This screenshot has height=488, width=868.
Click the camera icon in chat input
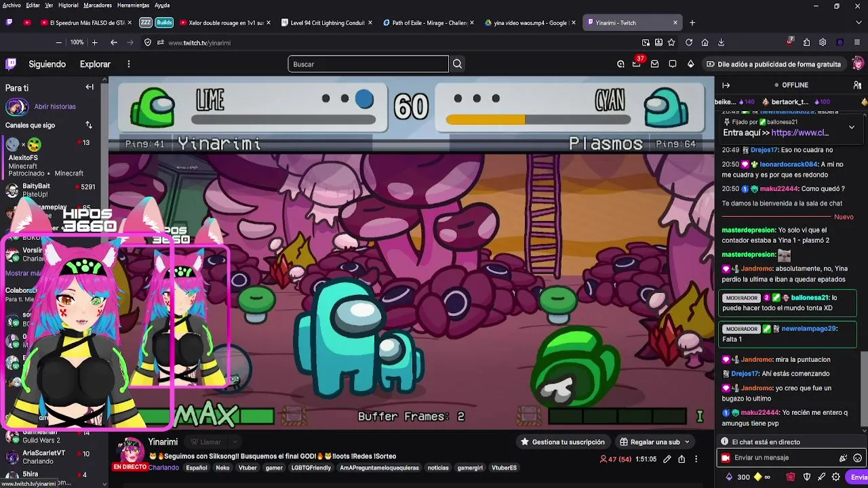coord(726,458)
